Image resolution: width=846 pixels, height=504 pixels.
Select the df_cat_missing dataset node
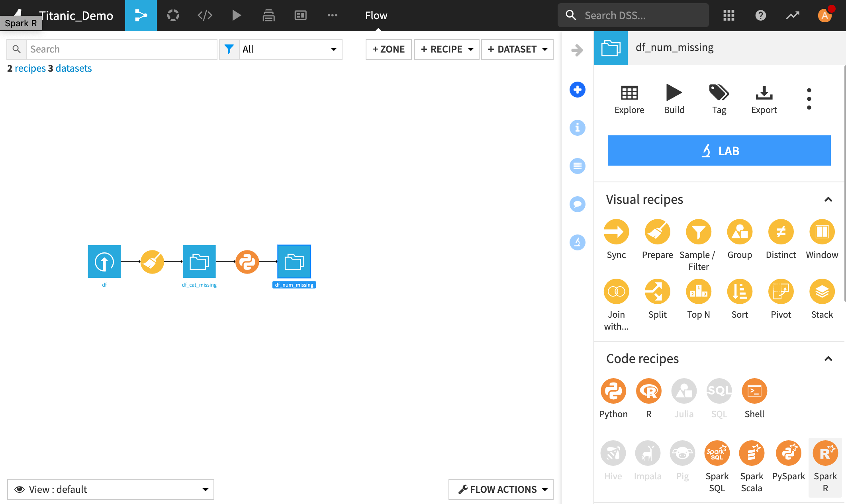(x=199, y=262)
